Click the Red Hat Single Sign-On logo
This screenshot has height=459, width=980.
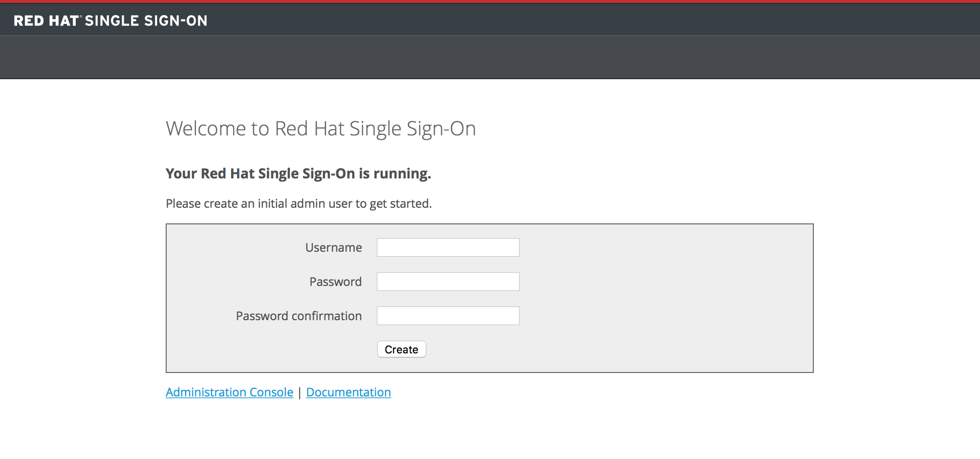(x=110, y=21)
